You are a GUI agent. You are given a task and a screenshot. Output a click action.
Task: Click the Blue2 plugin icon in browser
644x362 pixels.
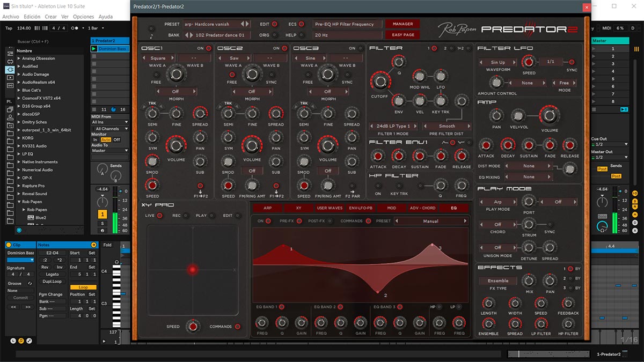click(x=32, y=218)
